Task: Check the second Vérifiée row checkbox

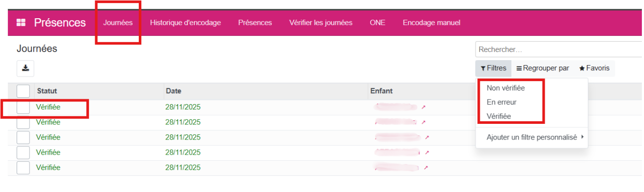Action: click(23, 122)
